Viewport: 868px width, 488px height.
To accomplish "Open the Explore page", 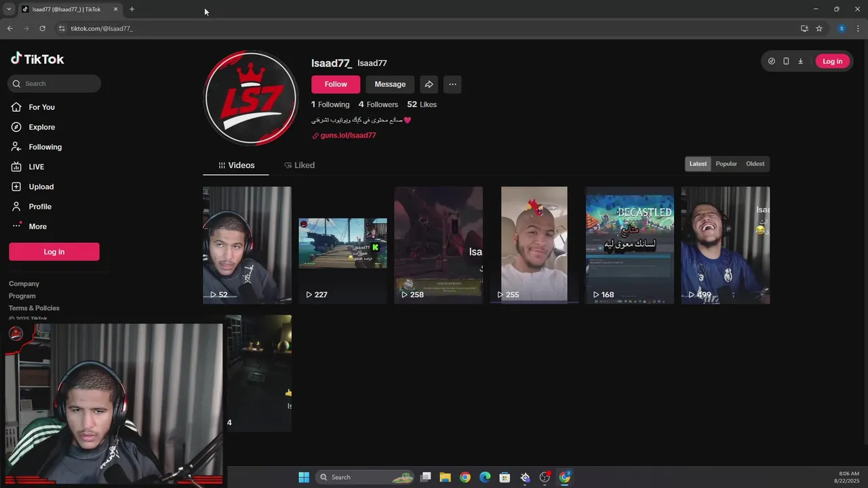I will coord(41,127).
